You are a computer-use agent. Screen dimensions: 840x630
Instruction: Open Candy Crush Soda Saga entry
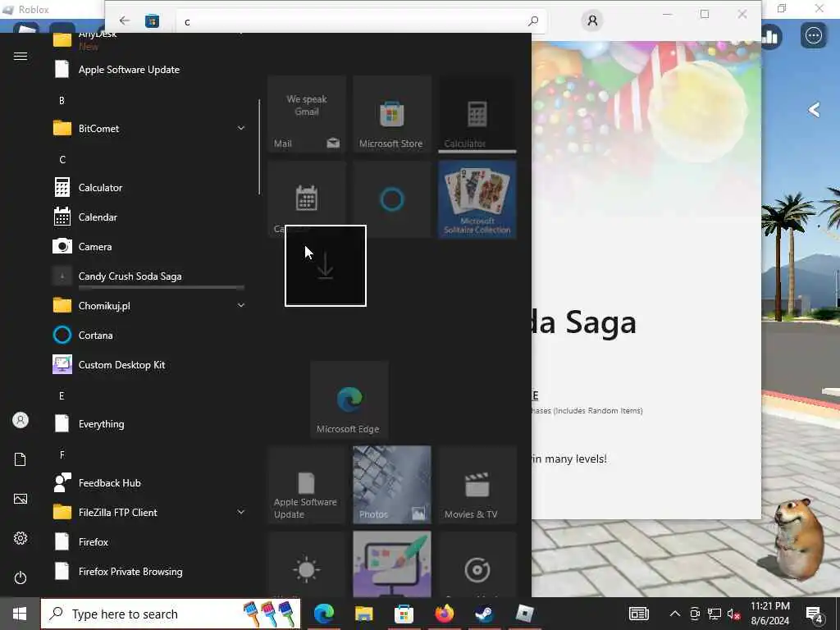[149, 276]
